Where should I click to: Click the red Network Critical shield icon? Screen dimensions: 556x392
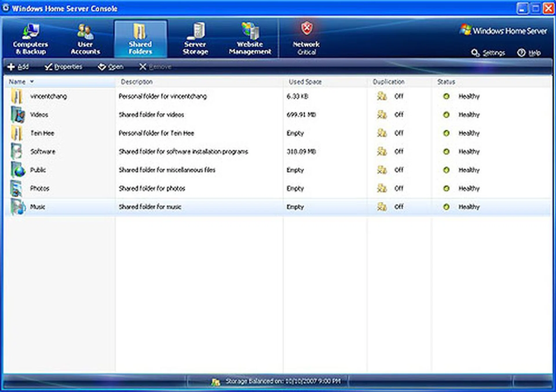pos(307,28)
